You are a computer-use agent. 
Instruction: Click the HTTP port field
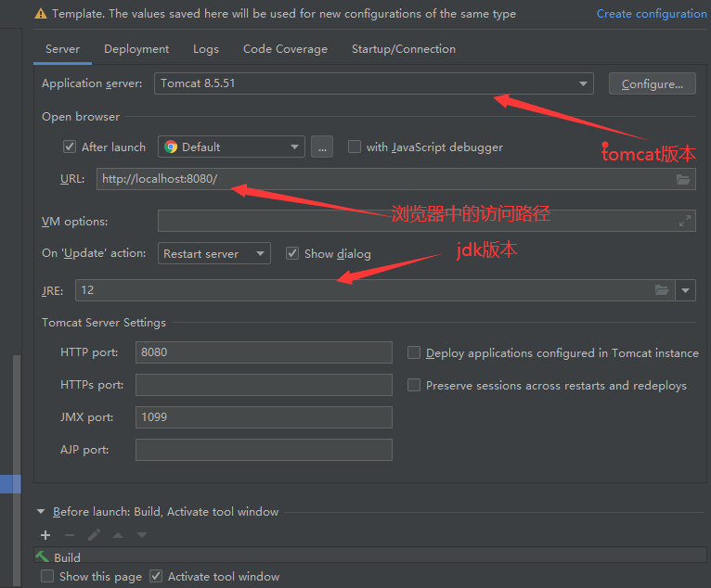coord(264,352)
